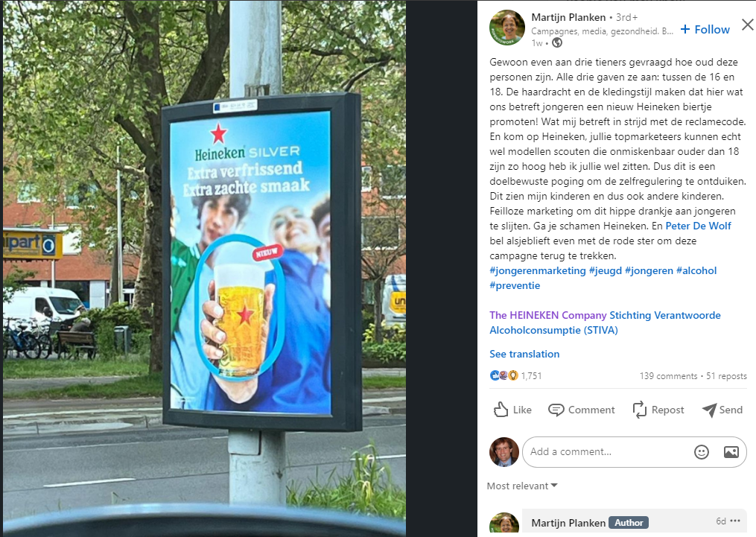
Task: Click the Comment speech bubble icon
Action: point(556,410)
